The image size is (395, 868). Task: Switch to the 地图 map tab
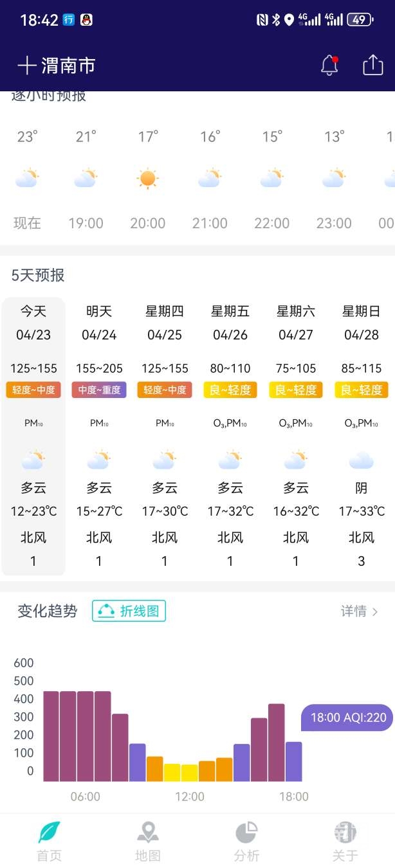coord(148,842)
